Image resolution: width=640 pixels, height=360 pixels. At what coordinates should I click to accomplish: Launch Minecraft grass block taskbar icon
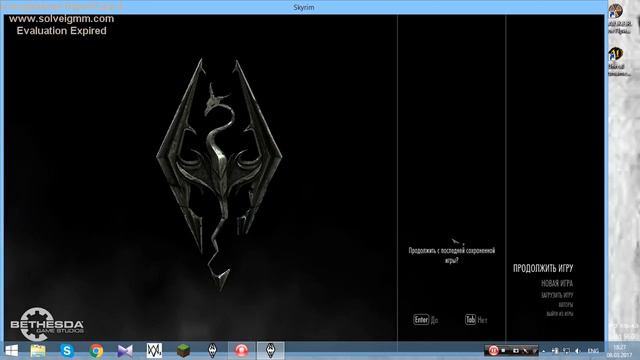point(183,350)
